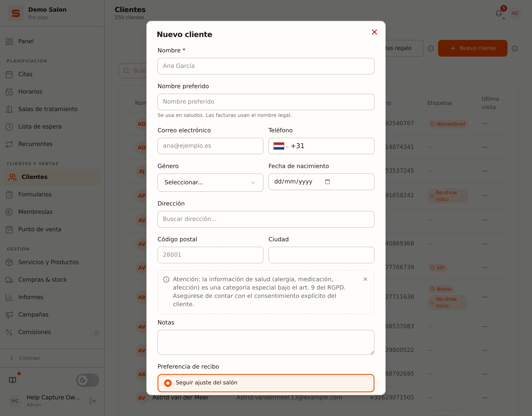
Task: Click the Membresías euro icon
Action: tap(9, 212)
